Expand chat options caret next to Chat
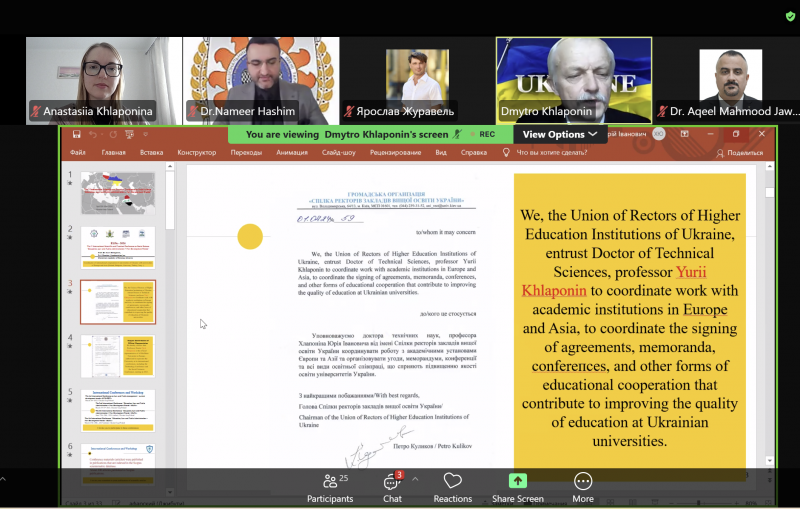 [415, 480]
